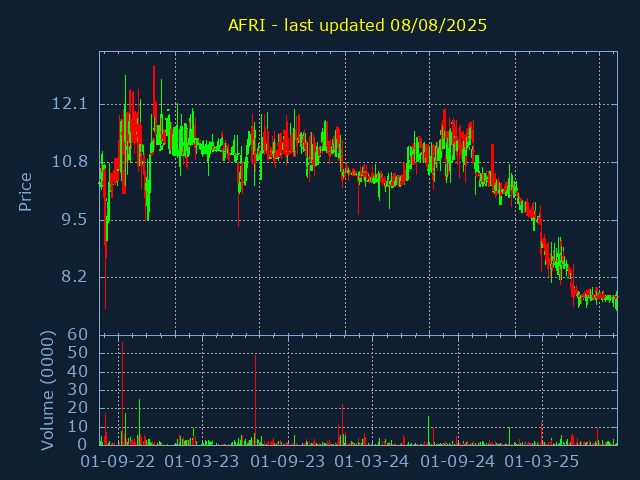
Task: Click the 60 volume axis label
Action: pyautogui.click(x=78, y=335)
